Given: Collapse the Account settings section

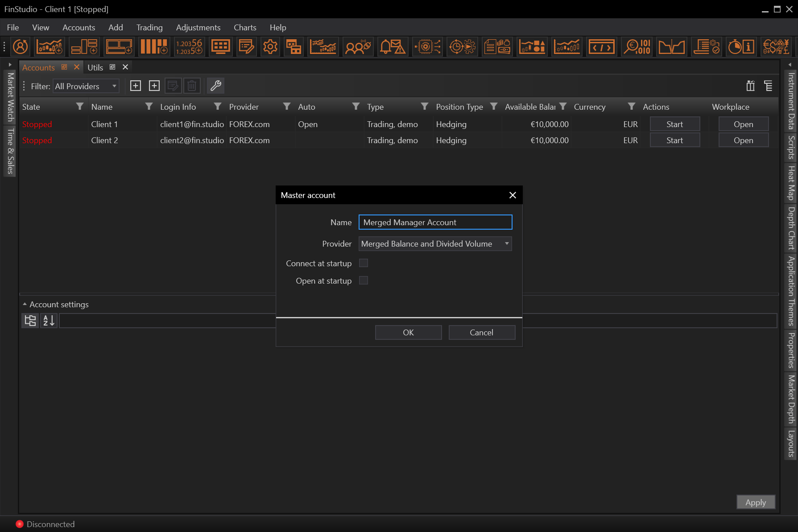Looking at the screenshot, I should 25,304.
